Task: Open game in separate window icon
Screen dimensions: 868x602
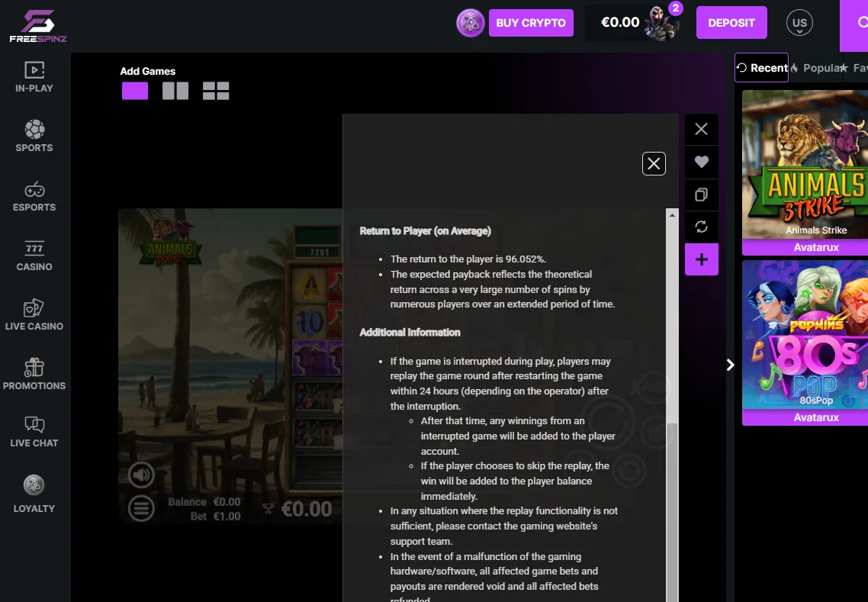Action: (702, 195)
